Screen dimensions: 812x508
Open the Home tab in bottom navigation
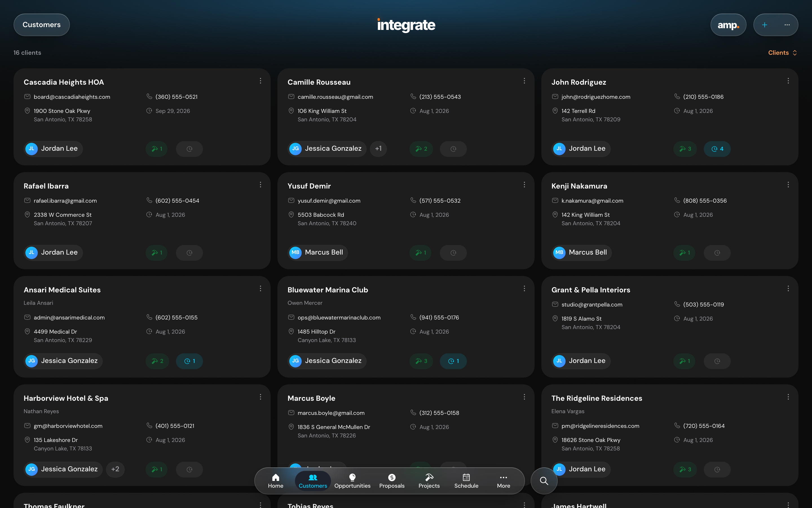click(275, 481)
